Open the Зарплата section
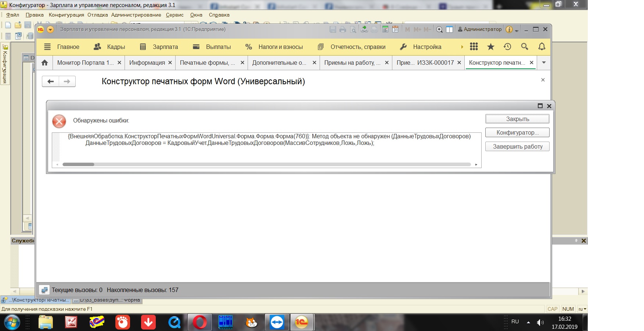Image resolution: width=644 pixels, height=331 pixels. (x=159, y=47)
